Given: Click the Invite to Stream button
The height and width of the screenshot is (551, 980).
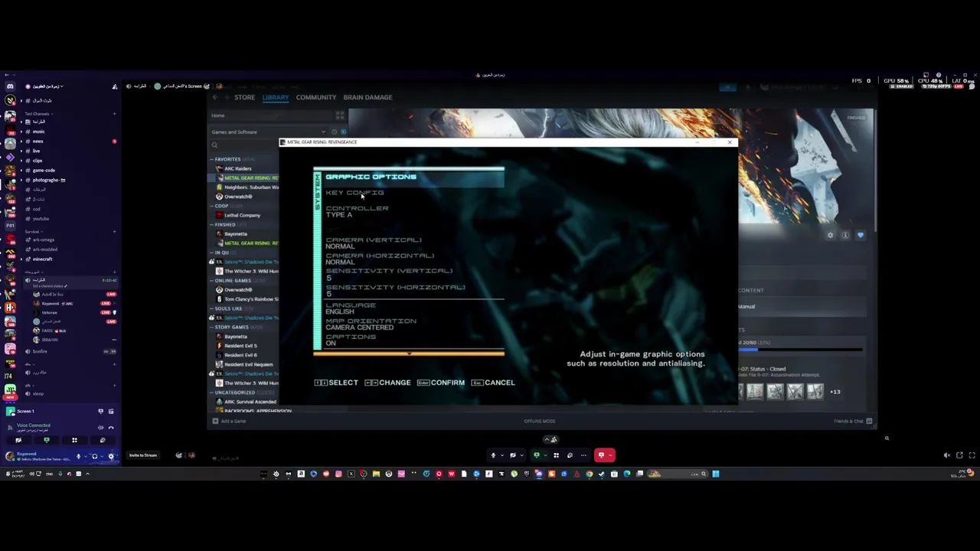Looking at the screenshot, I should (x=143, y=455).
